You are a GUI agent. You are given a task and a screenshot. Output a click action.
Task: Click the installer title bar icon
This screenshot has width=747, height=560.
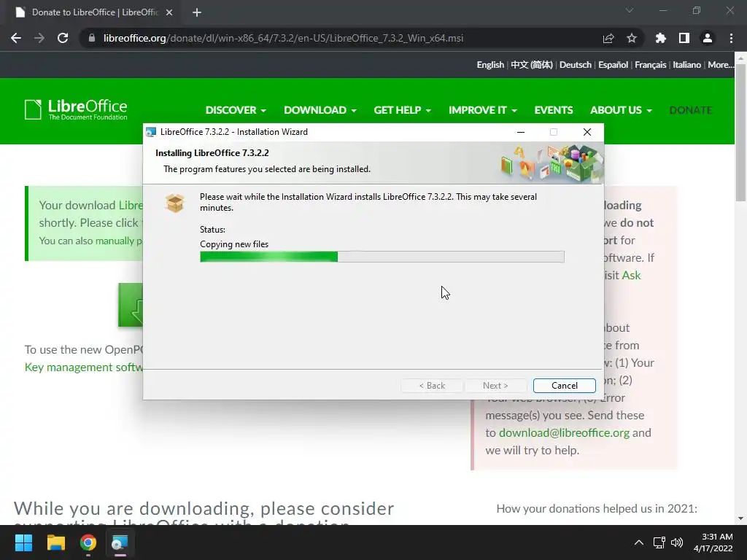[151, 132]
